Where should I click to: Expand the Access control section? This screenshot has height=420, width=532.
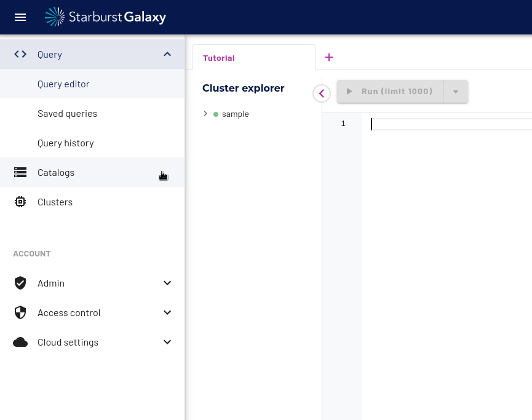pos(167,312)
